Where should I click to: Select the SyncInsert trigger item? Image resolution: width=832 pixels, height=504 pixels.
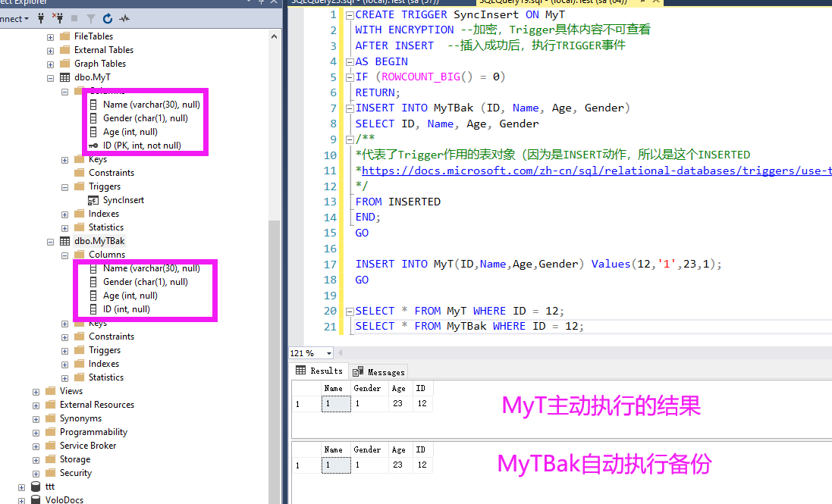(123, 200)
